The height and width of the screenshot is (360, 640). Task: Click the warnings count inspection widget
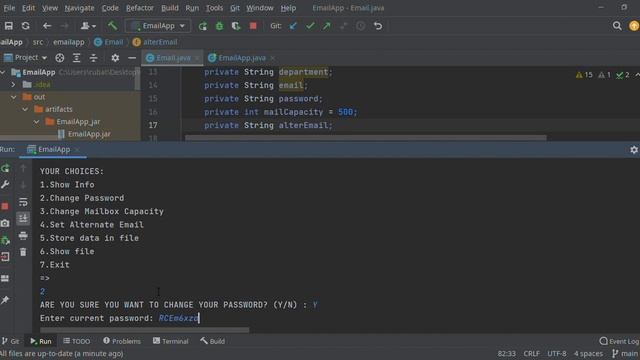584,75
